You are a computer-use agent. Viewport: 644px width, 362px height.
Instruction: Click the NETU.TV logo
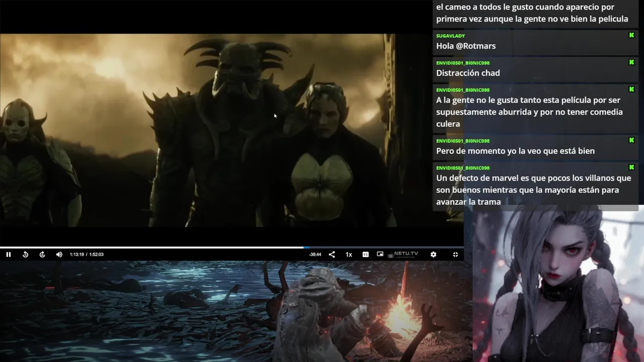403,254
